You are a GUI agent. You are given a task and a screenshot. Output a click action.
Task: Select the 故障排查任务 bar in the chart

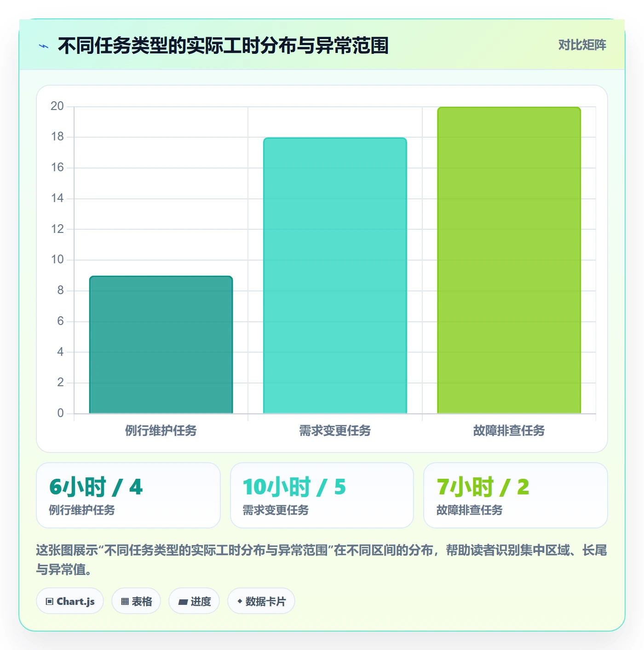pos(509,260)
